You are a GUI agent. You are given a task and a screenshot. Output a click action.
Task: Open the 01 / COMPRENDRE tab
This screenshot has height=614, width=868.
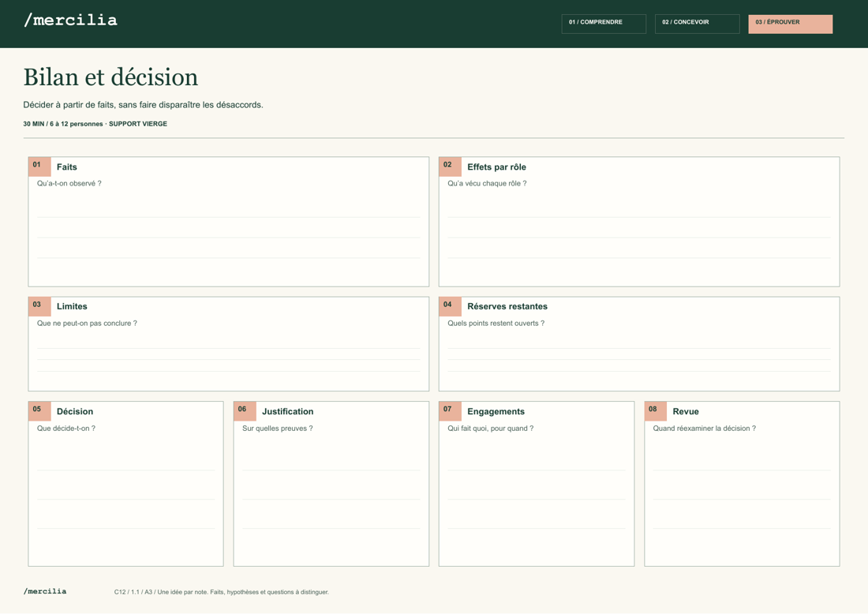(604, 24)
